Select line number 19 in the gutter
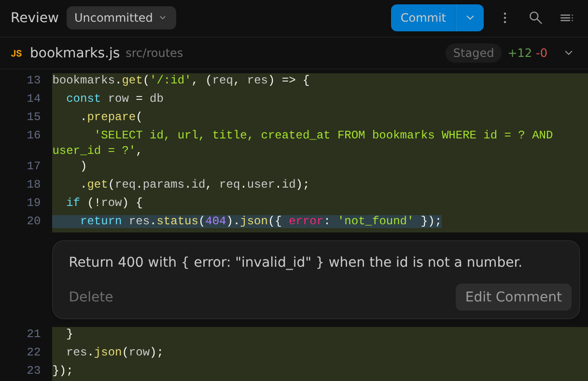This screenshot has height=381, width=588. (34, 203)
